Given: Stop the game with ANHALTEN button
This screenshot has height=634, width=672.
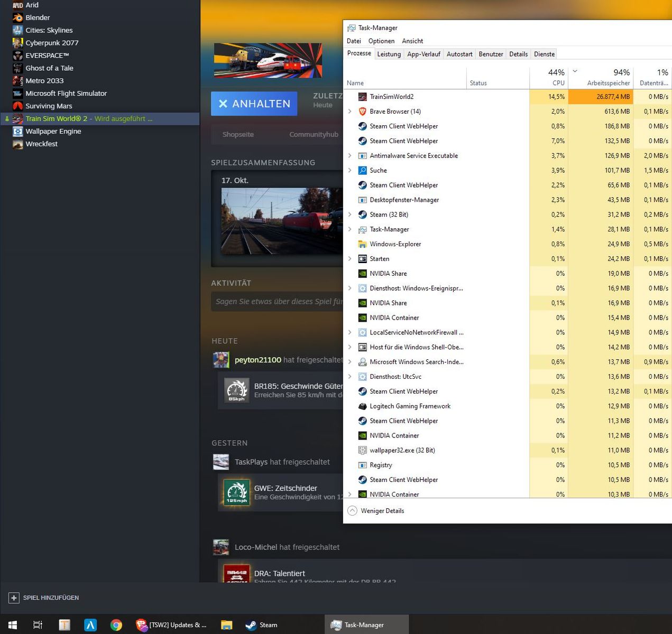Looking at the screenshot, I should pyautogui.click(x=254, y=104).
